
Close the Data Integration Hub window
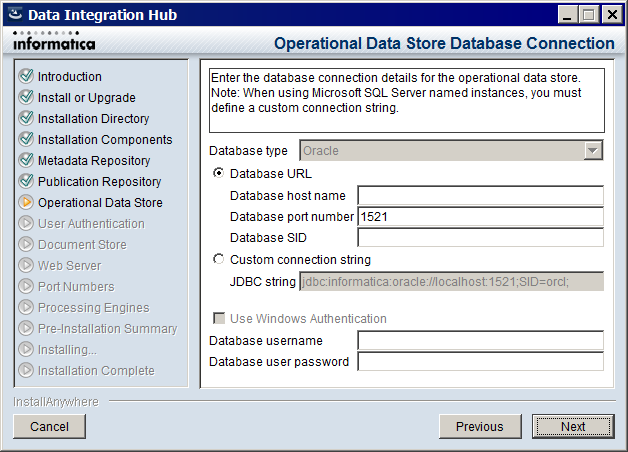[x=612, y=15]
